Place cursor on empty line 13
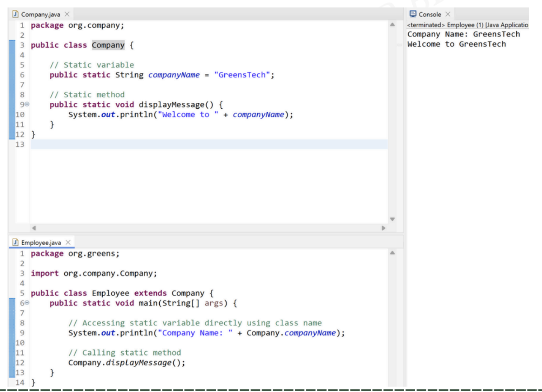 pyautogui.click(x=171, y=144)
